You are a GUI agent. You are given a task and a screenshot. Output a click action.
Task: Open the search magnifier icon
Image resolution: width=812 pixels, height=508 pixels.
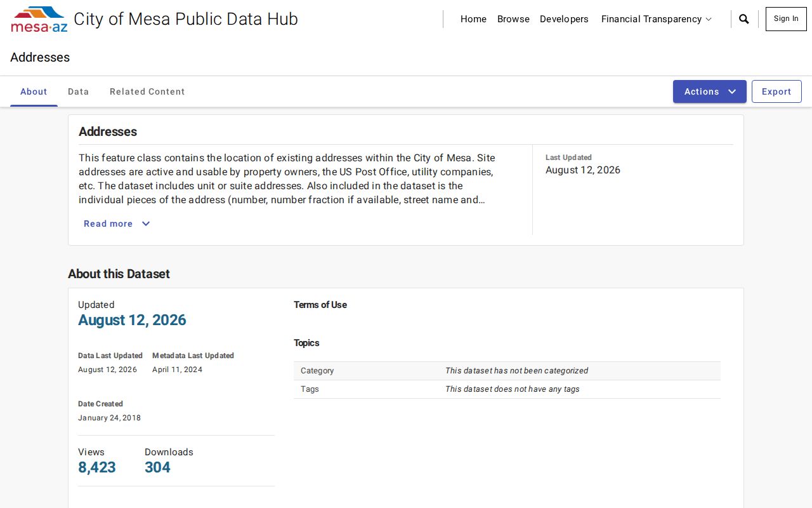point(744,19)
